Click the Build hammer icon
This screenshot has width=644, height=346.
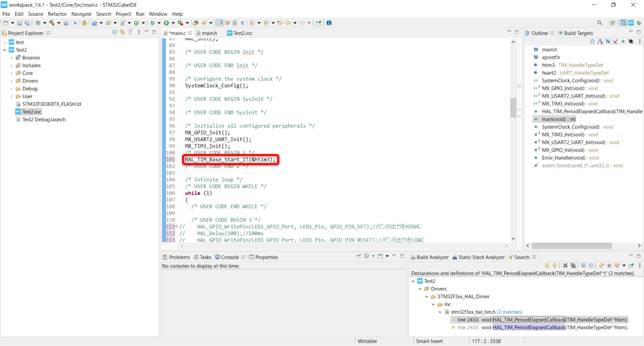[x=52, y=23]
